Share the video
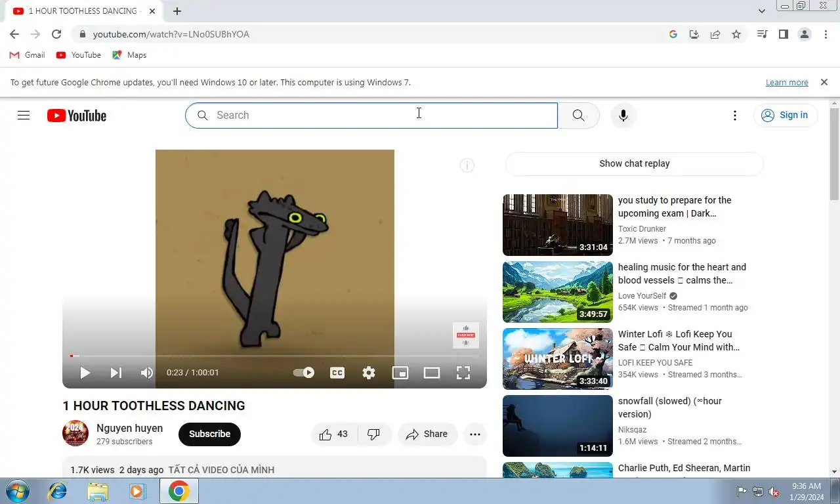Viewport: 840px width, 504px height. [x=427, y=434]
